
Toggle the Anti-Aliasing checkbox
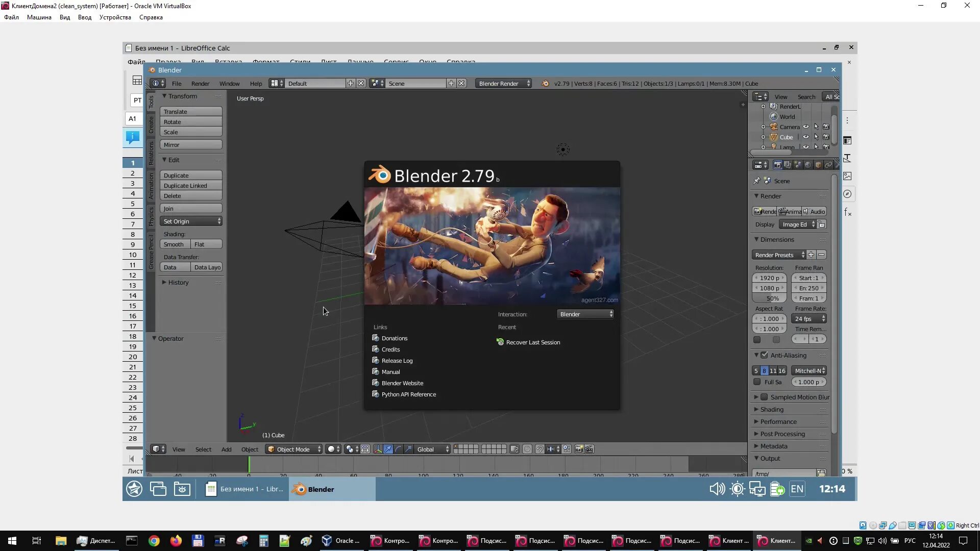(x=764, y=355)
